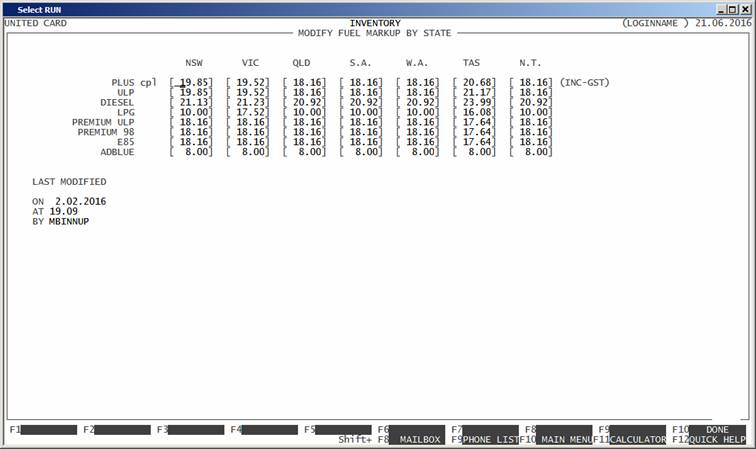Click the DIESEL VIC field showing 21.23
The width and height of the screenshot is (756, 449).
pyautogui.click(x=248, y=102)
